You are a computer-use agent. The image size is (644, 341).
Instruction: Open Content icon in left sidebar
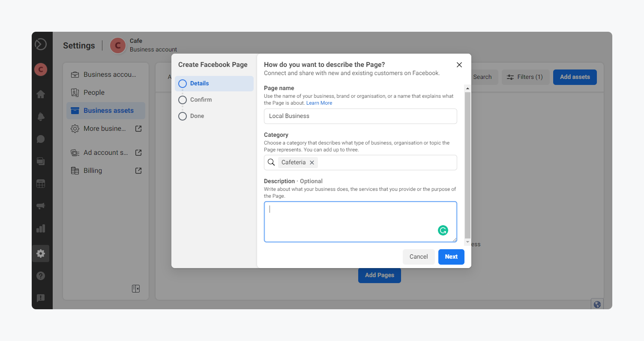pos(41,161)
